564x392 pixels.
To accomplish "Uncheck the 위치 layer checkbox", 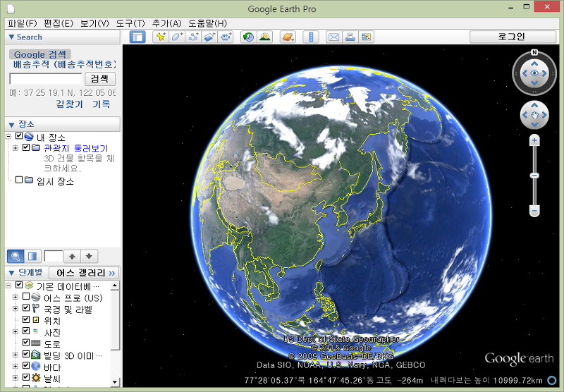I will click(x=26, y=319).
